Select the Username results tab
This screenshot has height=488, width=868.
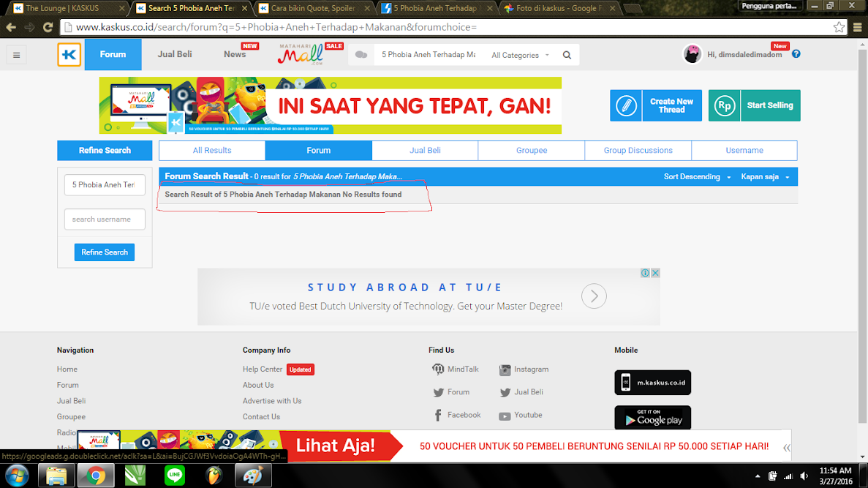point(744,150)
